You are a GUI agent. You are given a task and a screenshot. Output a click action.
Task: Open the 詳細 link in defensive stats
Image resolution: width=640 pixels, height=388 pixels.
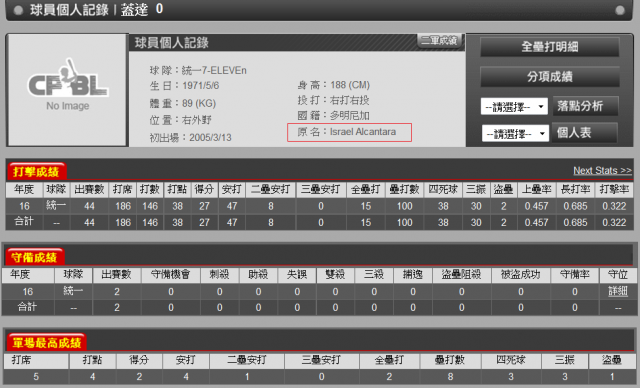(x=618, y=291)
